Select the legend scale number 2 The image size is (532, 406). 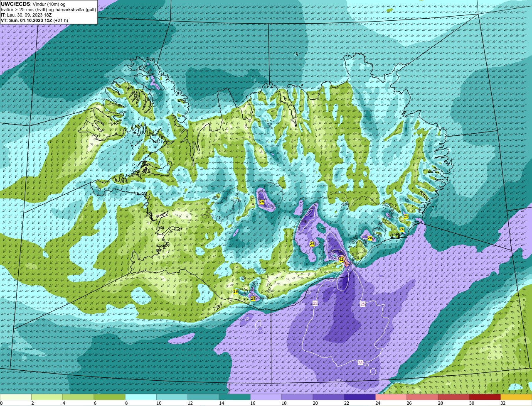pyautogui.click(x=32, y=403)
